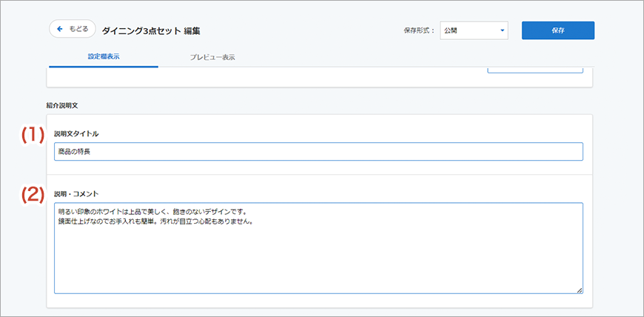Screen dimensions: 644x317
Task: Click the 紹介説明文 section heading
Action: pos(61,106)
